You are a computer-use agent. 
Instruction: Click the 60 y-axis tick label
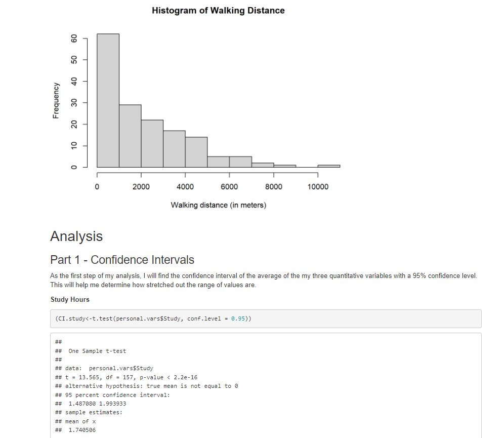(x=74, y=38)
